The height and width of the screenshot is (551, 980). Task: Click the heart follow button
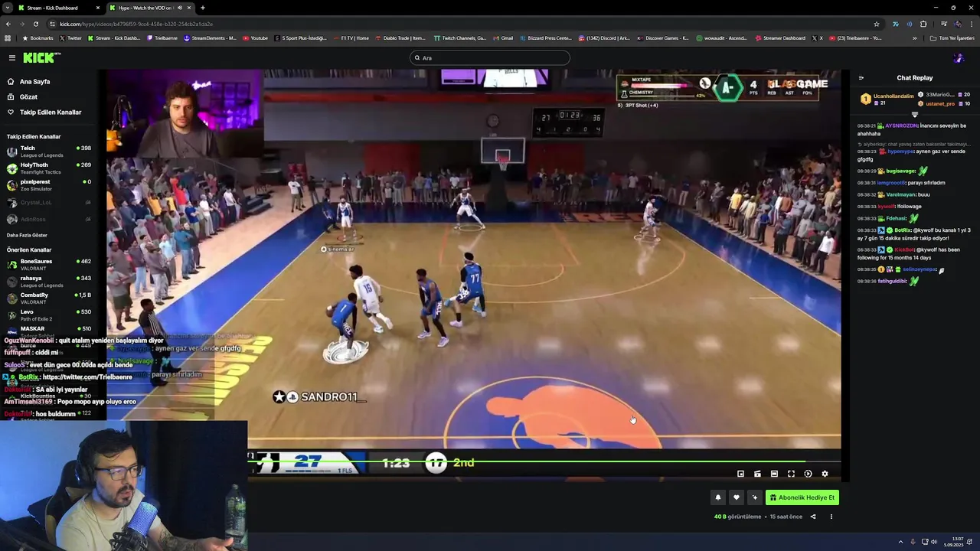pos(736,497)
